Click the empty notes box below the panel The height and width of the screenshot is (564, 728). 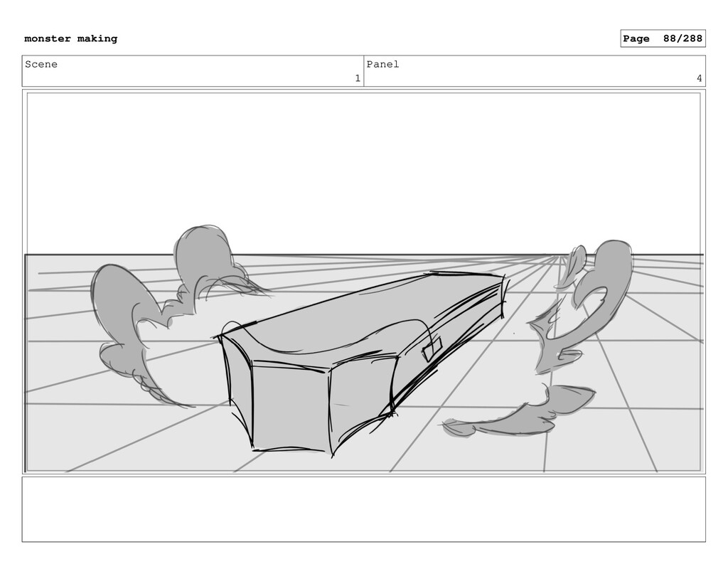363,509
